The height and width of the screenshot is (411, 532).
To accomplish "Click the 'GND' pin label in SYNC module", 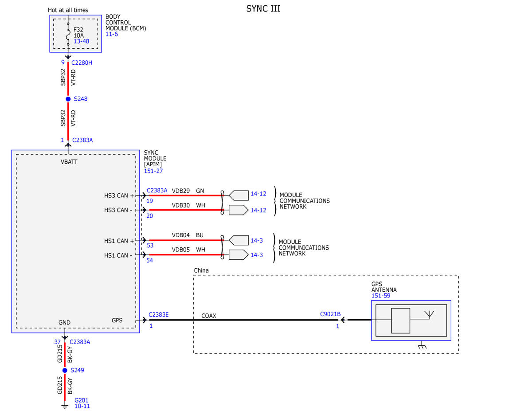I will [64, 322].
